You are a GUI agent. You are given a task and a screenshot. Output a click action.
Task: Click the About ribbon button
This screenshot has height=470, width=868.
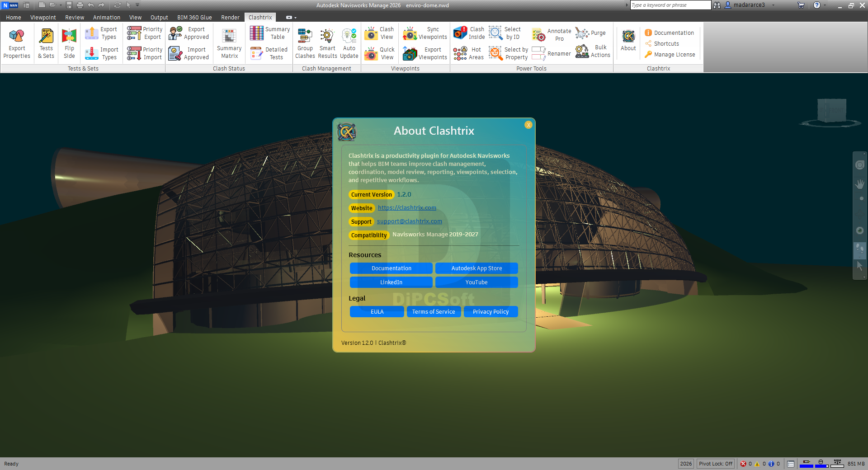coord(628,40)
